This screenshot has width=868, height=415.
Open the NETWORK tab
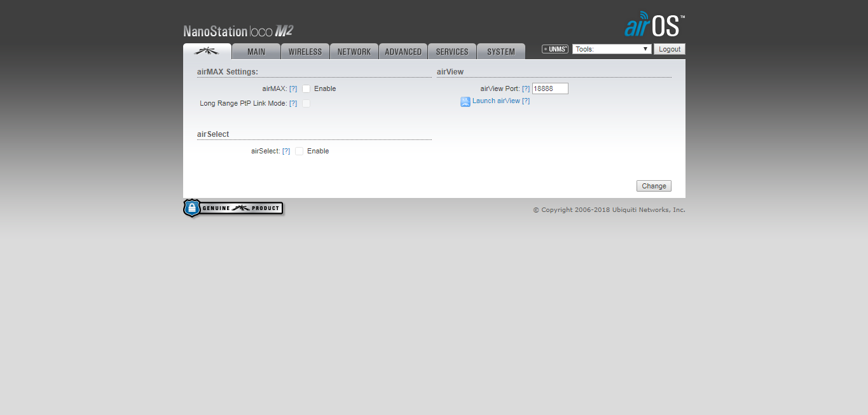coord(354,52)
